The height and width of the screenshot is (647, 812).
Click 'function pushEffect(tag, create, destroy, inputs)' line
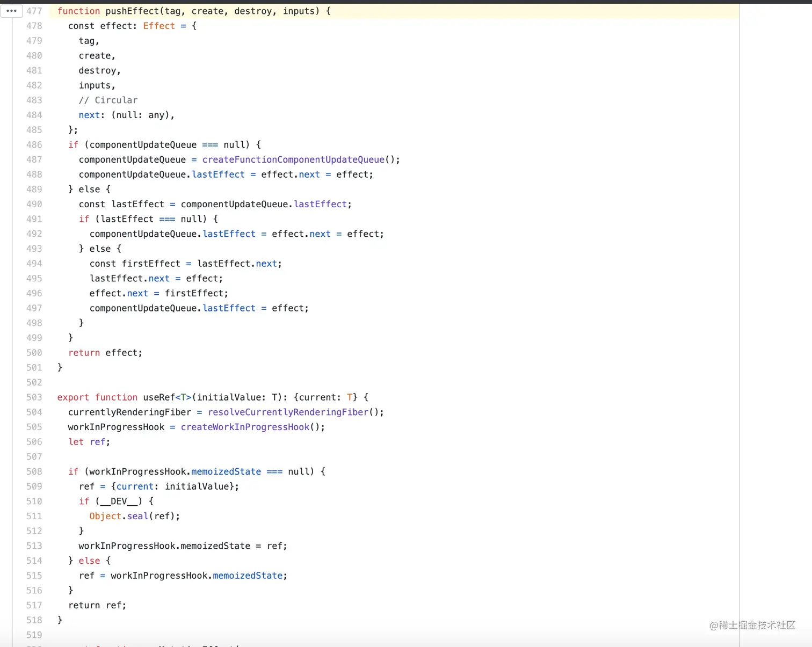194,11
